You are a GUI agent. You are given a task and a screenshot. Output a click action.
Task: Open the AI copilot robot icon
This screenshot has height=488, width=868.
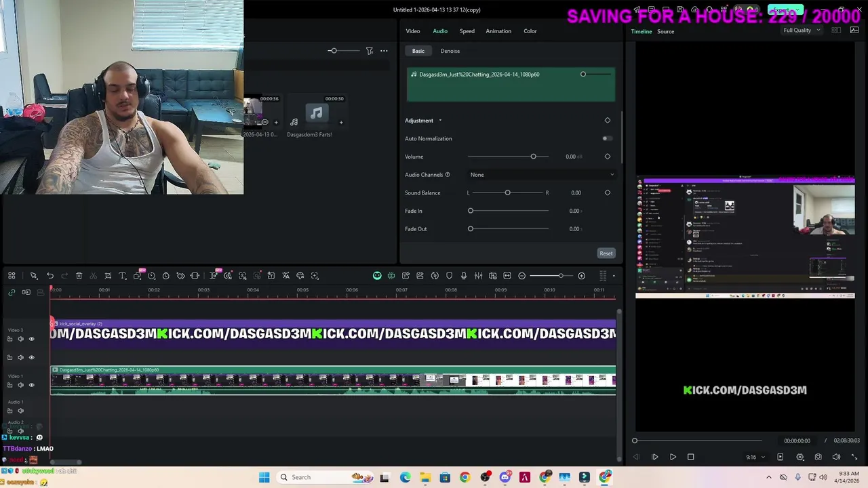coord(377,276)
